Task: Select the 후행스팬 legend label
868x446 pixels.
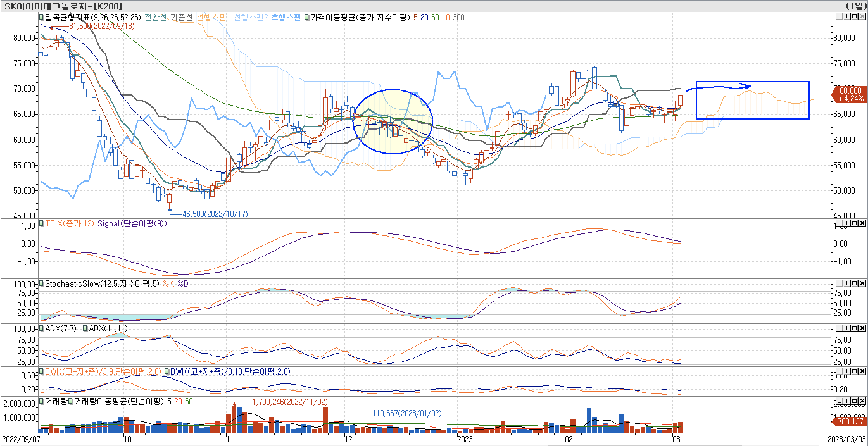Action: point(286,17)
